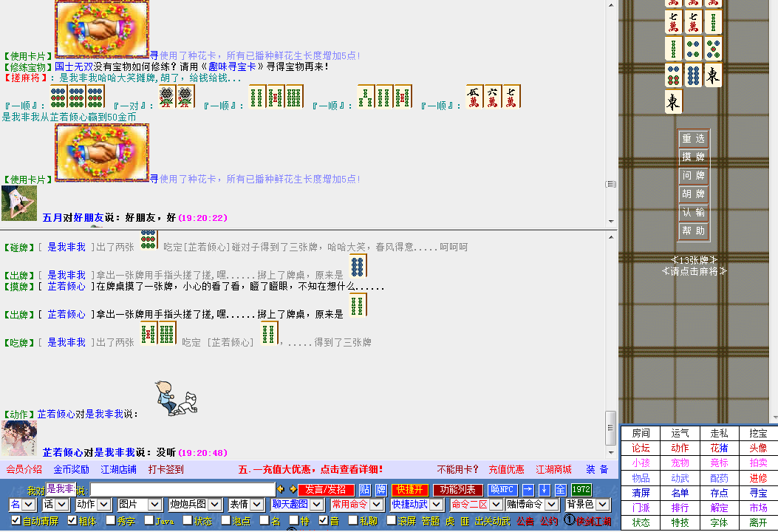This screenshot has height=532, width=778.
Task: Click the circled-1 icon before 侠剑江湖
Action: click(x=569, y=520)
